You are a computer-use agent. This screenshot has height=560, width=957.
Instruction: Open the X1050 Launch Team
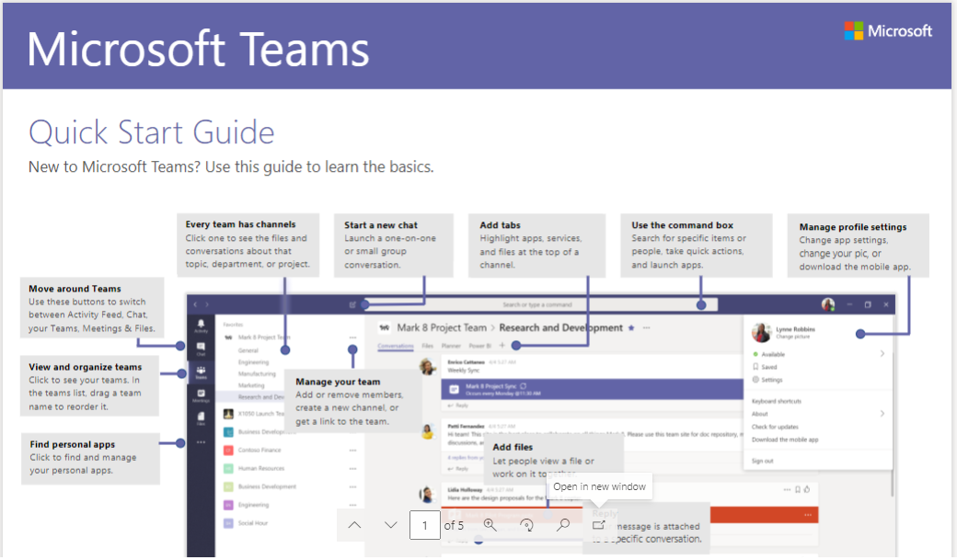coord(260,414)
